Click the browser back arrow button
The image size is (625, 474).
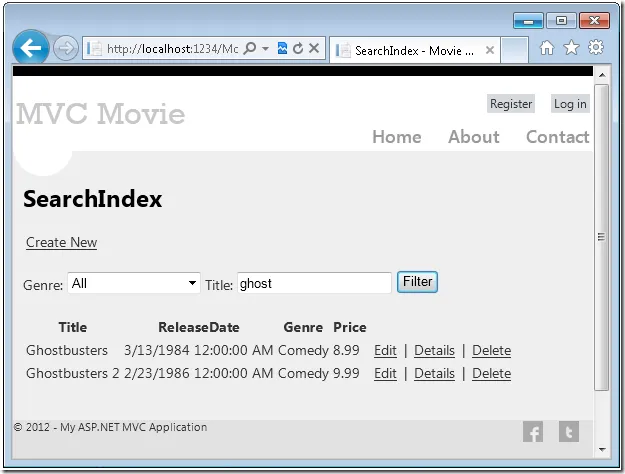(x=31, y=47)
